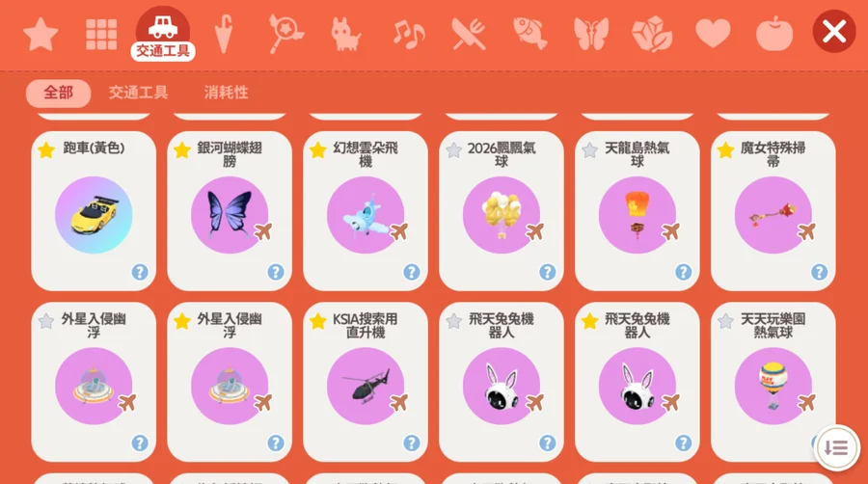This screenshot has height=484, width=868.
Task: Close the inventory with X button
Action: [x=834, y=32]
